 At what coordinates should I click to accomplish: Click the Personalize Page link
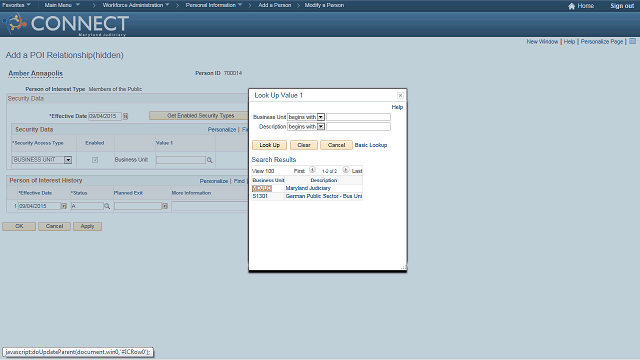[602, 42]
